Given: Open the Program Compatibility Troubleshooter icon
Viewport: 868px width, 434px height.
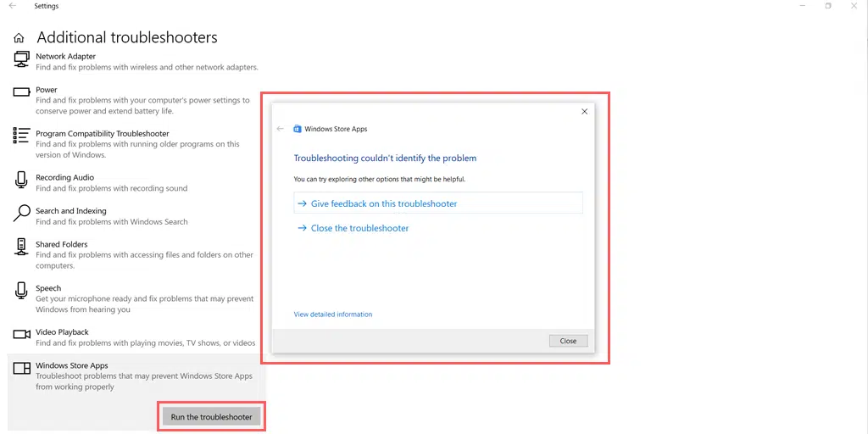Looking at the screenshot, I should [x=21, y=136].
